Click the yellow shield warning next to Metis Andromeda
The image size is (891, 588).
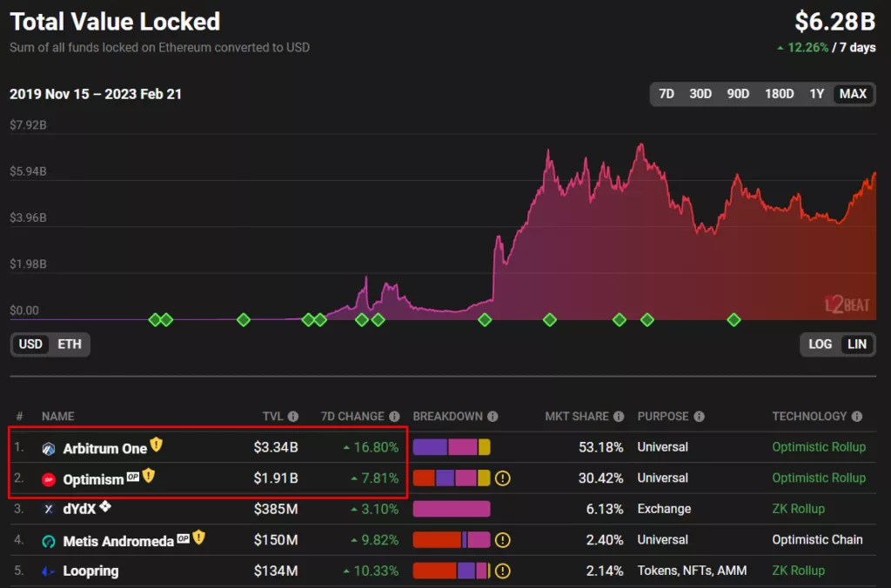click(x=198, y=537)
